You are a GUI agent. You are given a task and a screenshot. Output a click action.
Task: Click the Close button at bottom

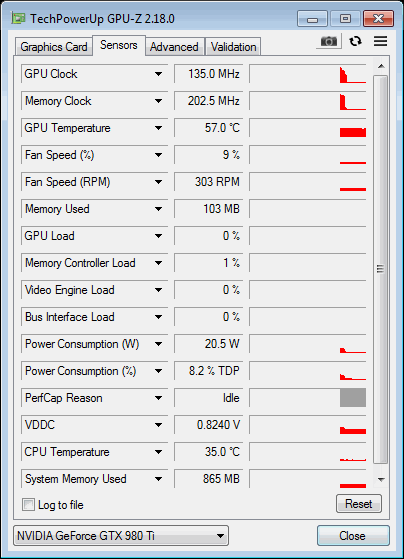click(353, 535)
